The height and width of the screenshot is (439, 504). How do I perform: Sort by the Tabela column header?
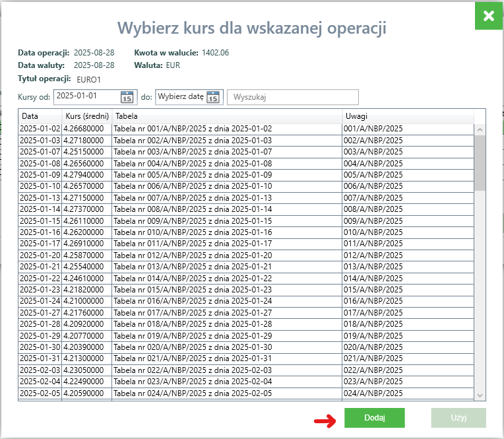227,116
